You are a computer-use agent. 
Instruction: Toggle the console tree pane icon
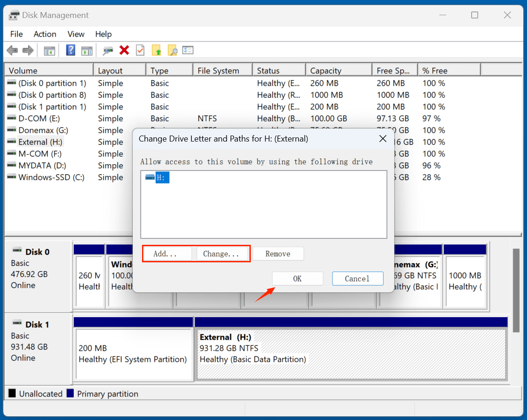(49, 50)
